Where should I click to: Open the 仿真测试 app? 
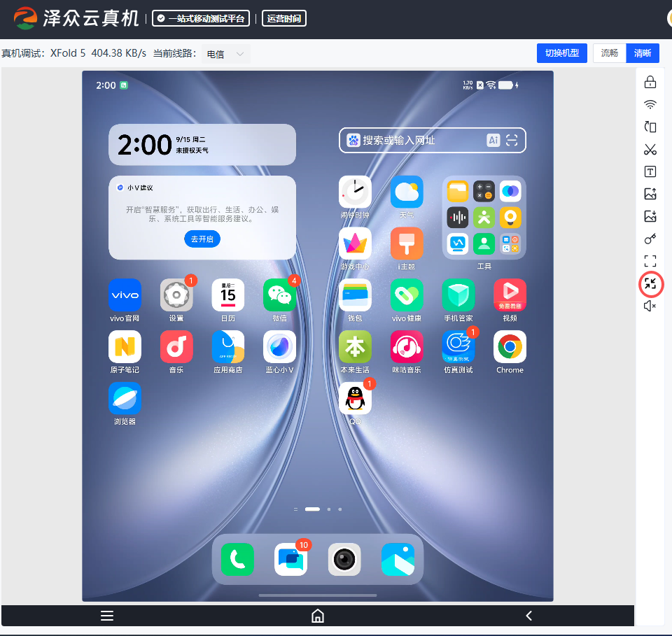[458, 346]
